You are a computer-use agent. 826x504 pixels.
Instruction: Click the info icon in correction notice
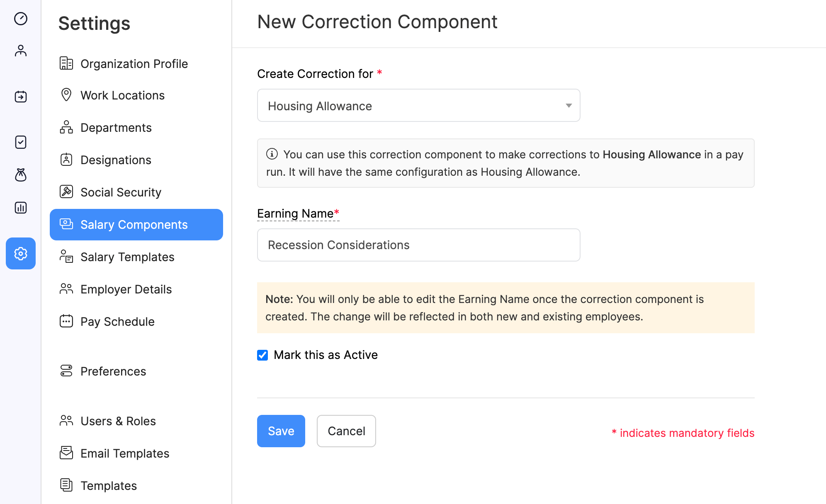coord(272,154)
